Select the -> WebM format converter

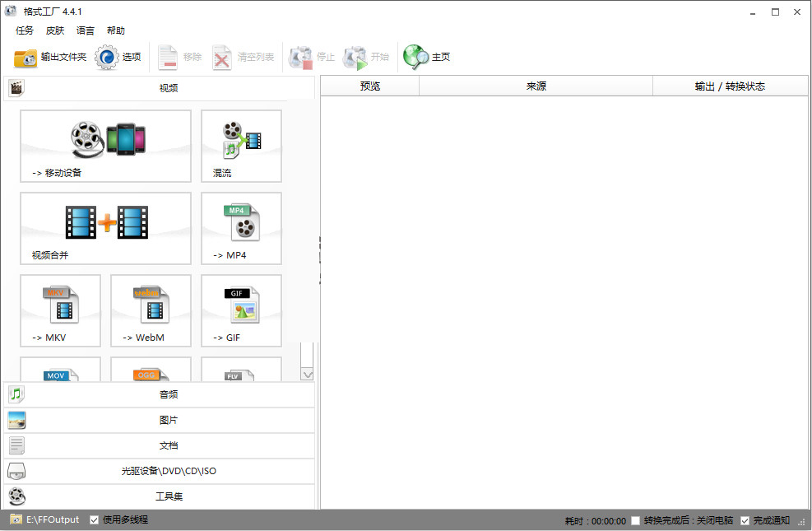pos(151,310)
